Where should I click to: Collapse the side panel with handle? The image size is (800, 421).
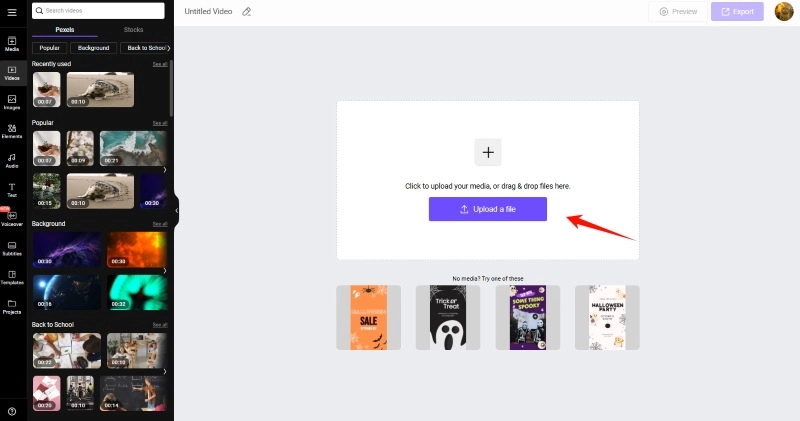coord(177,210)
